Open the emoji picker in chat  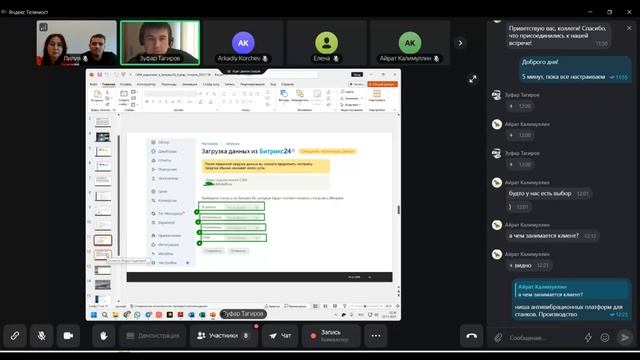point(605,338)
